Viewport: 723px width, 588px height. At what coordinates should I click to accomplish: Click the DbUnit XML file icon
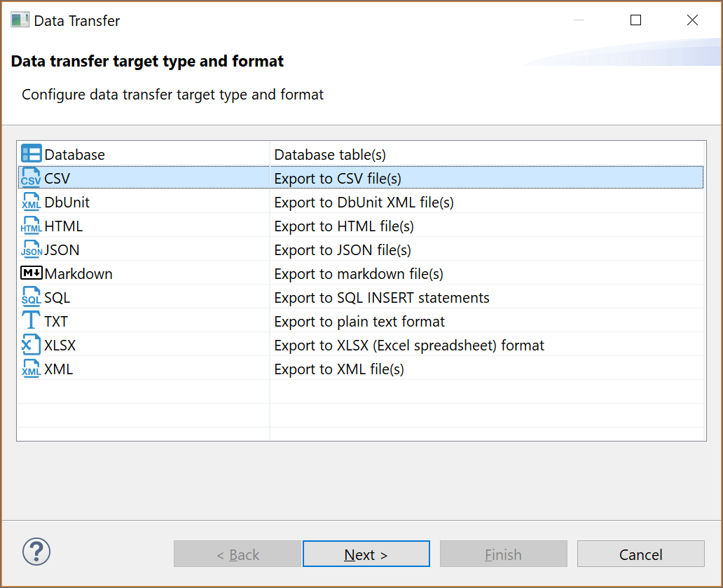[32, 202]
